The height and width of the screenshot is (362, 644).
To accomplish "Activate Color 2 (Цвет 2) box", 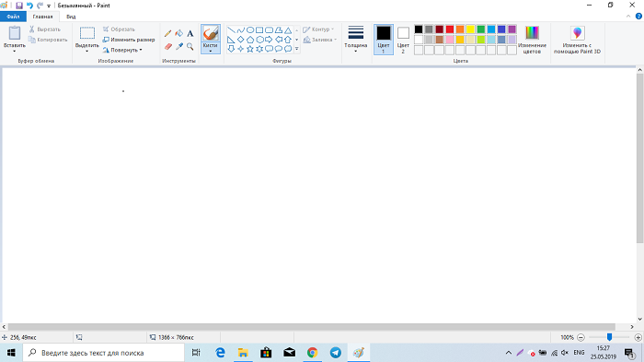I will [x=403, y=40].
